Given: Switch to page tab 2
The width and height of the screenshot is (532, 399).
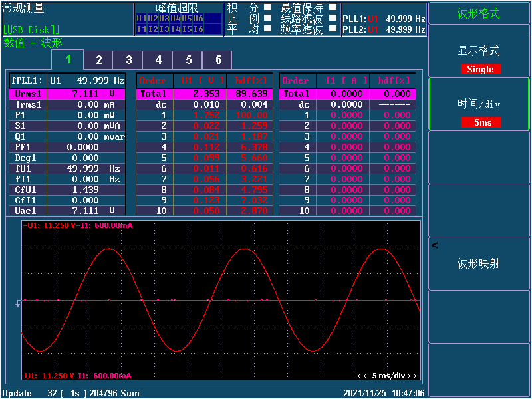Looking at the screenshot, I should [x=98, y=60].
